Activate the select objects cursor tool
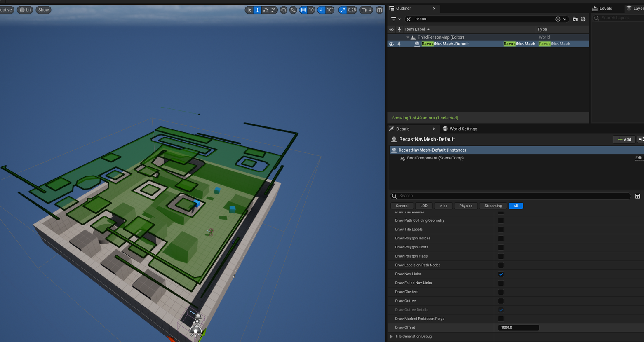 [x=249, y=10]
